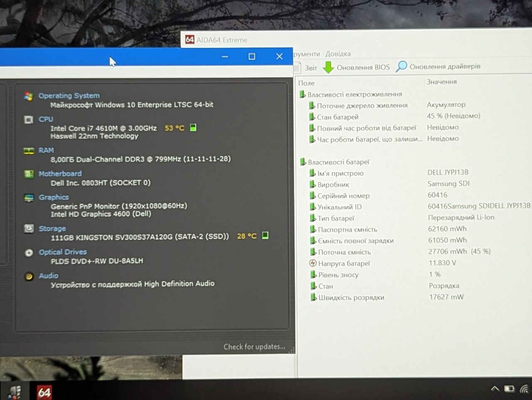Click the green BIOS update arrow icon

click(x=328, y=67)
